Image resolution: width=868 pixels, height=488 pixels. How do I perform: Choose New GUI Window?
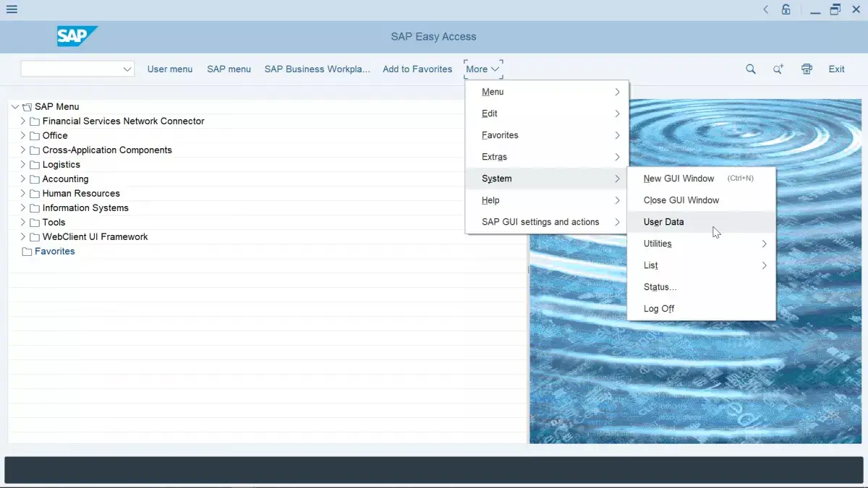[702, 179]
